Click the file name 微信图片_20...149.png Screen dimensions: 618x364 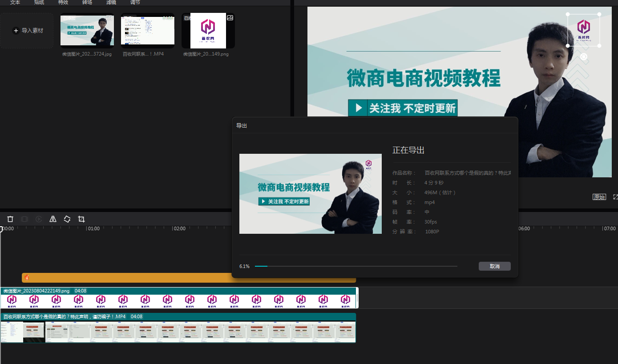206,54
